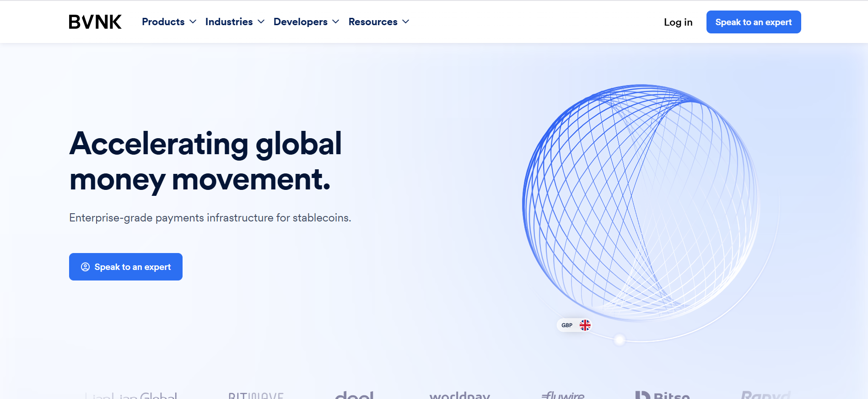This screenshot has height=399, width=868.
Task: Click the LianLian Global partner logo
Action: click(131, 395)
